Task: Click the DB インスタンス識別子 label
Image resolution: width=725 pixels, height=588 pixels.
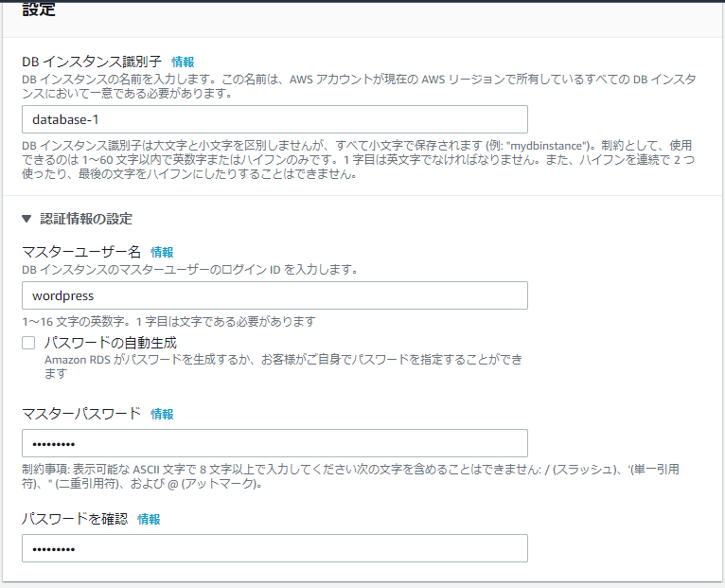Action: pos(92,62)
